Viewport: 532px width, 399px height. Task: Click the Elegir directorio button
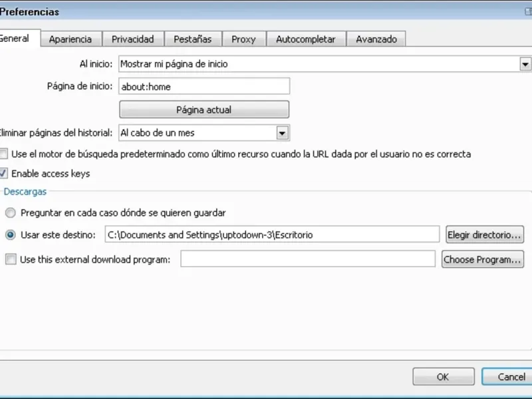485,235
